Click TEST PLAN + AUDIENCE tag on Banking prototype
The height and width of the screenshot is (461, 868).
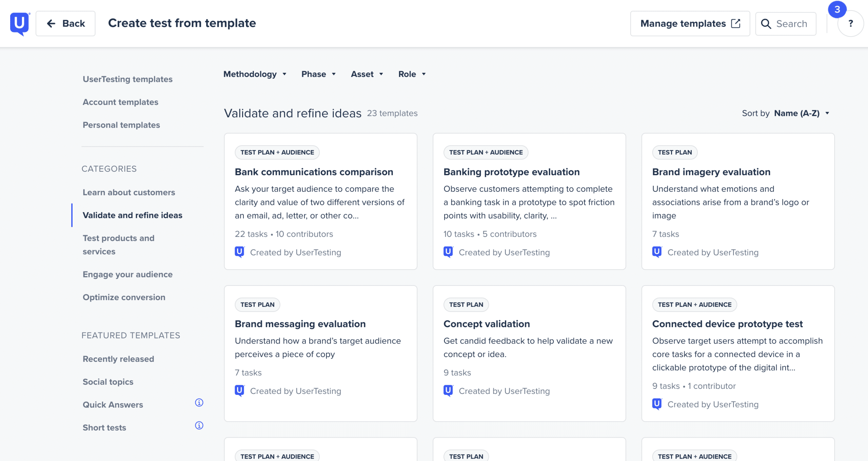click(486, 152)
